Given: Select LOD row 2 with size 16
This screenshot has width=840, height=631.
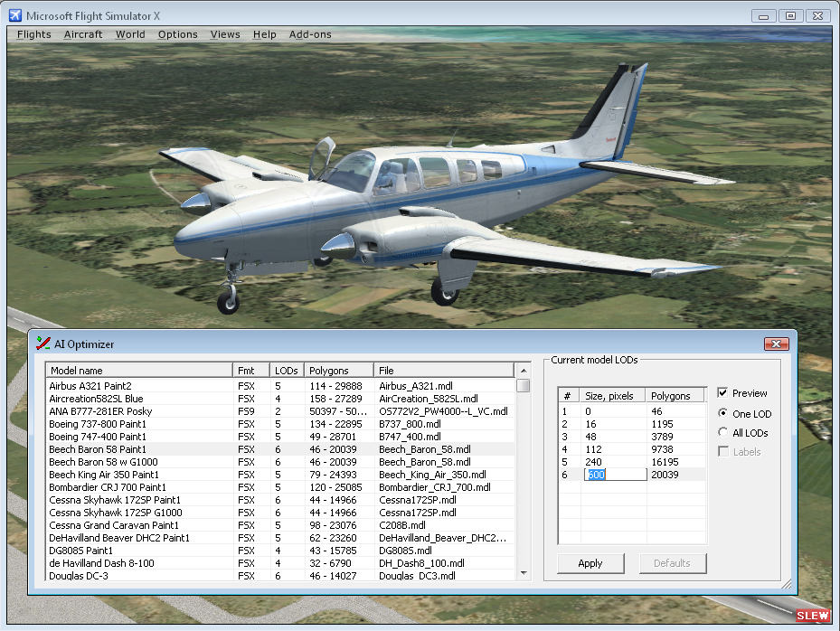Looking at the screenshot, I should [x=632, y=424].
